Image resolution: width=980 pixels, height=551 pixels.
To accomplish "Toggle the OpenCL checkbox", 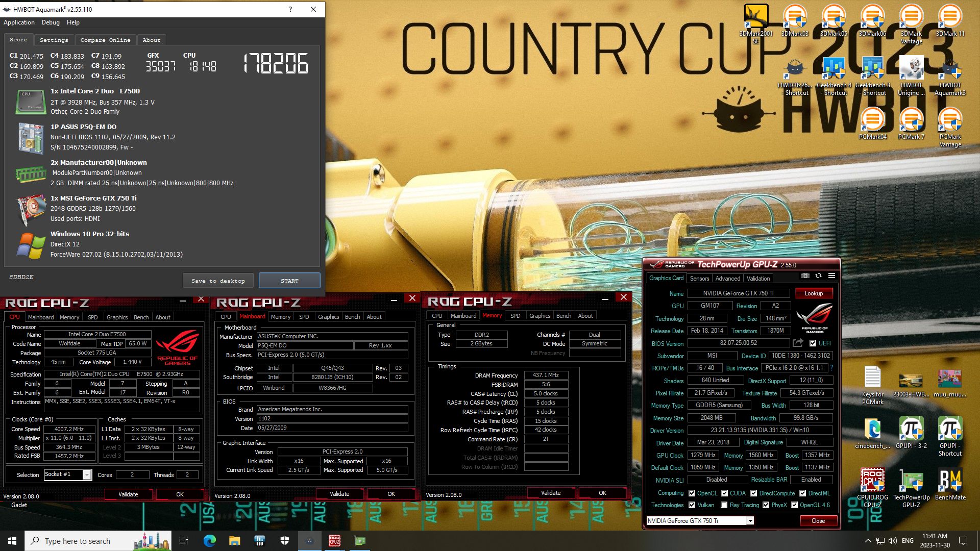I will pos(692,493).
